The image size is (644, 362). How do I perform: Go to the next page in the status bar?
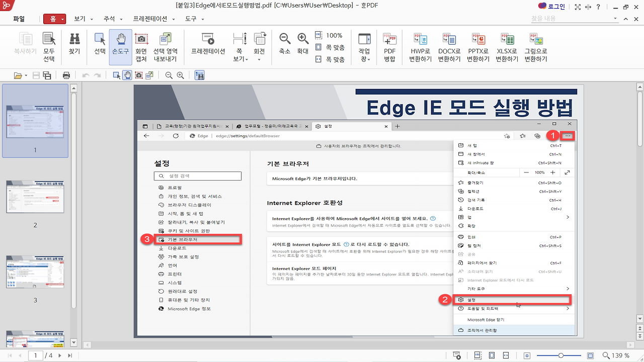(x=60, y=355)
